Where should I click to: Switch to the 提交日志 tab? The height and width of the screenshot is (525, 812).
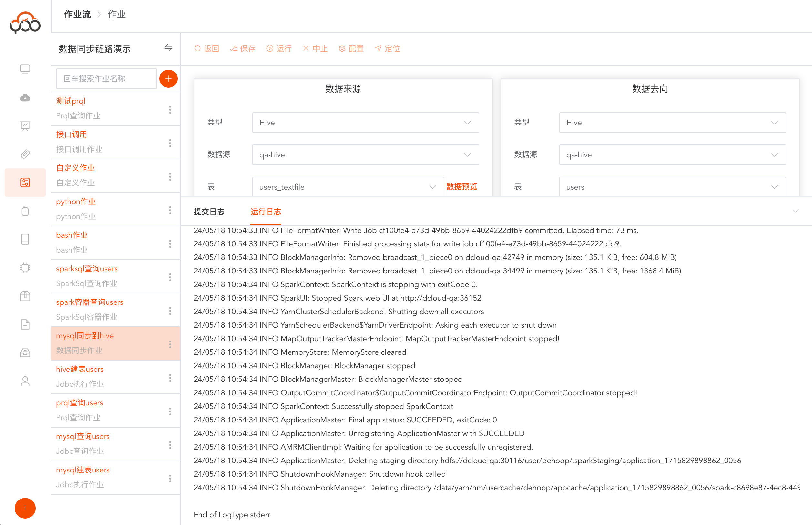tap(209, 212)
